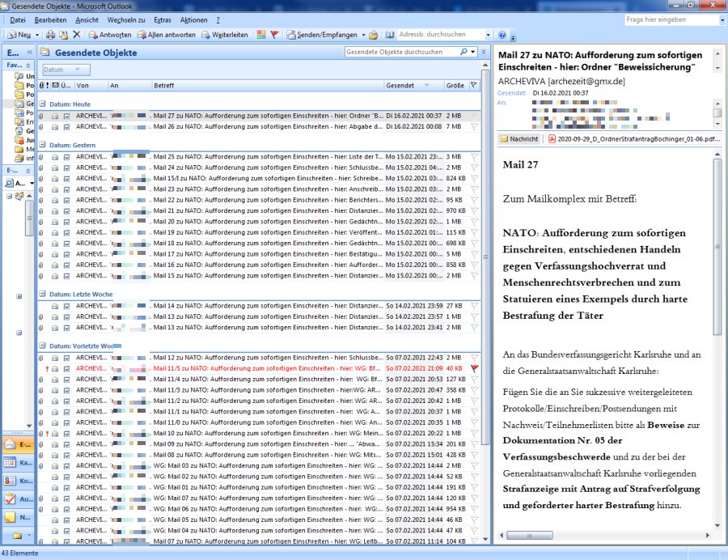Open the Extras menu
This screenshot has width=728, height=560.
pyautogui.click(x=163, y=20)
